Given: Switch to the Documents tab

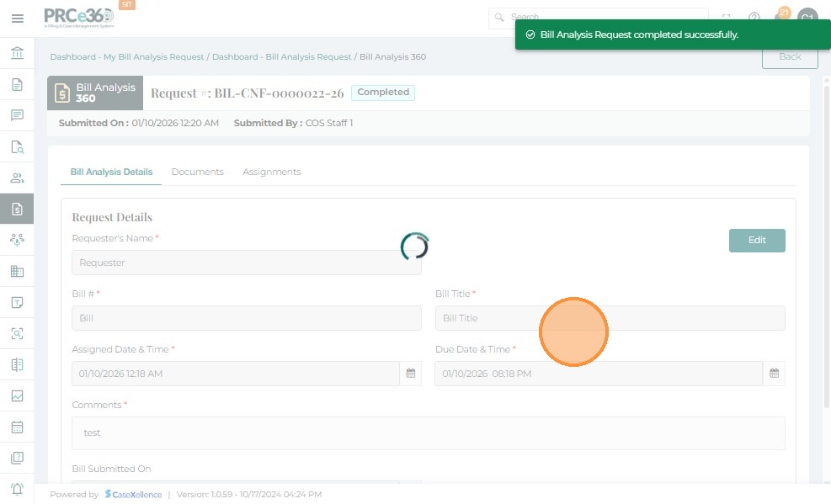Looking at the screenshot, I should click(x=198, y=172).
